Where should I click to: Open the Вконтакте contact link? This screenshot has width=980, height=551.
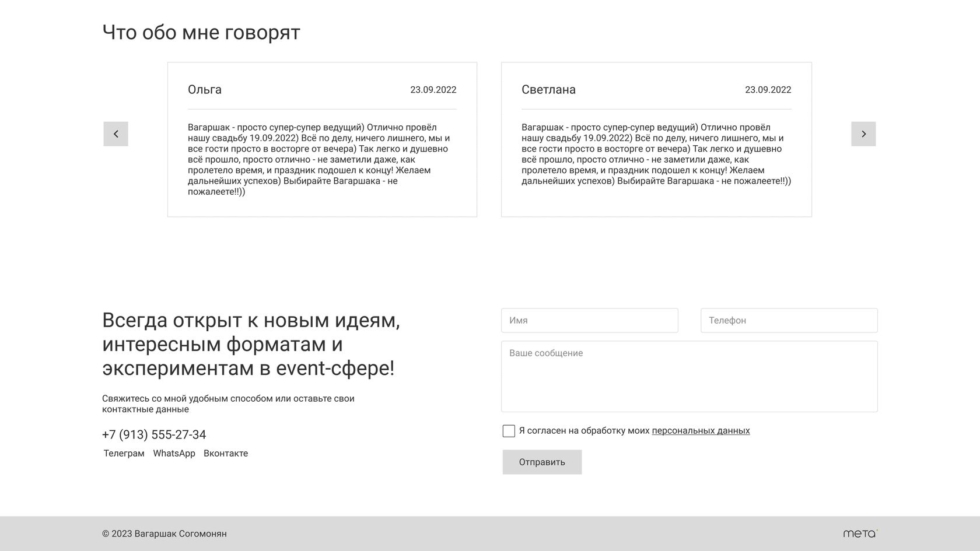coord(226,453)
